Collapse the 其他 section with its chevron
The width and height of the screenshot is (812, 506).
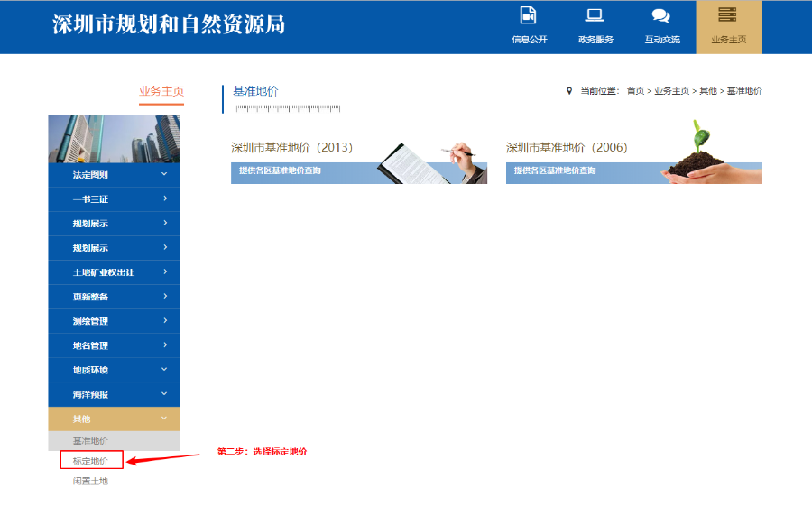(164, 419)
